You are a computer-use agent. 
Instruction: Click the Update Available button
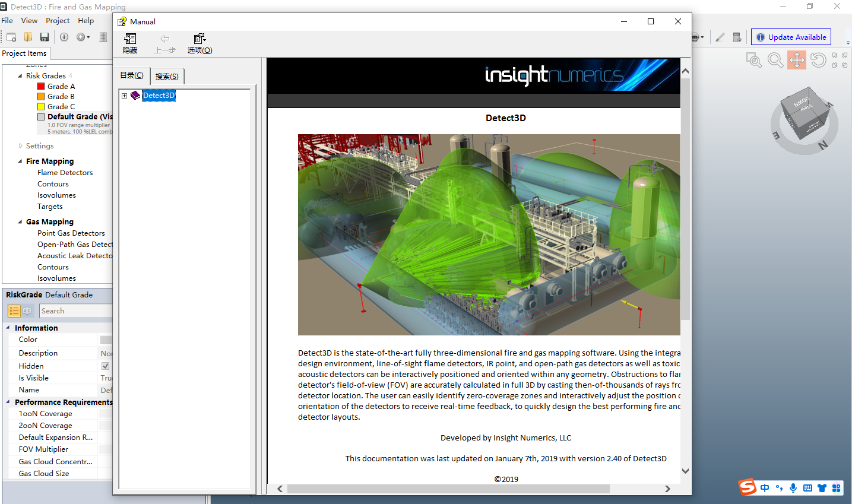[791, 37]
